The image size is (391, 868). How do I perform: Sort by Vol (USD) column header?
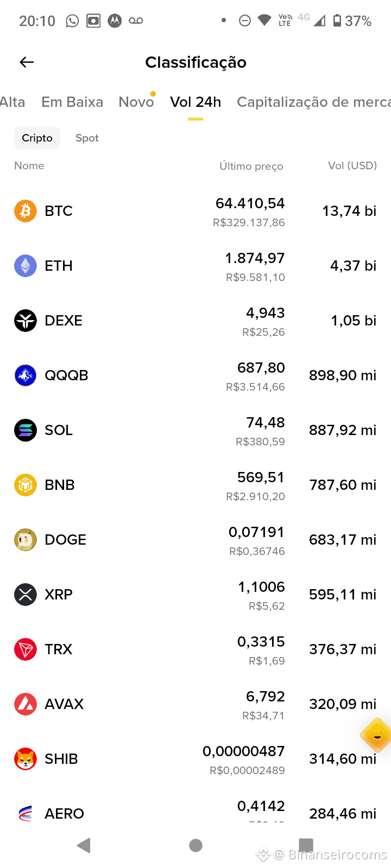(352, 165)
